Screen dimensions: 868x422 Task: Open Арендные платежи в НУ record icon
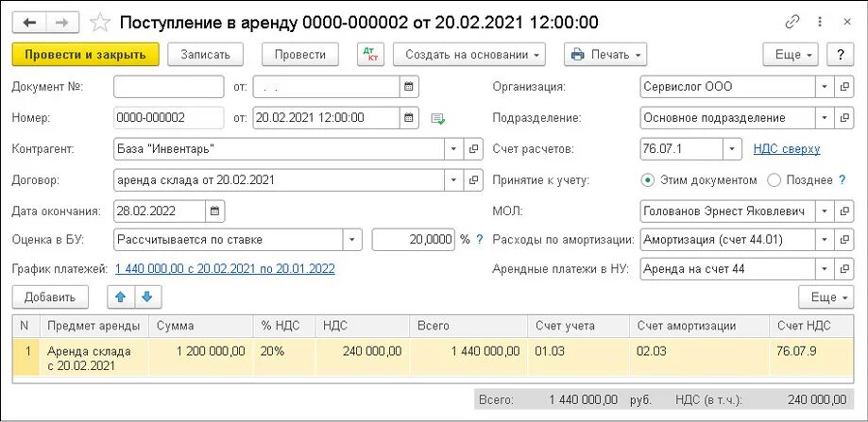(844, 269)
